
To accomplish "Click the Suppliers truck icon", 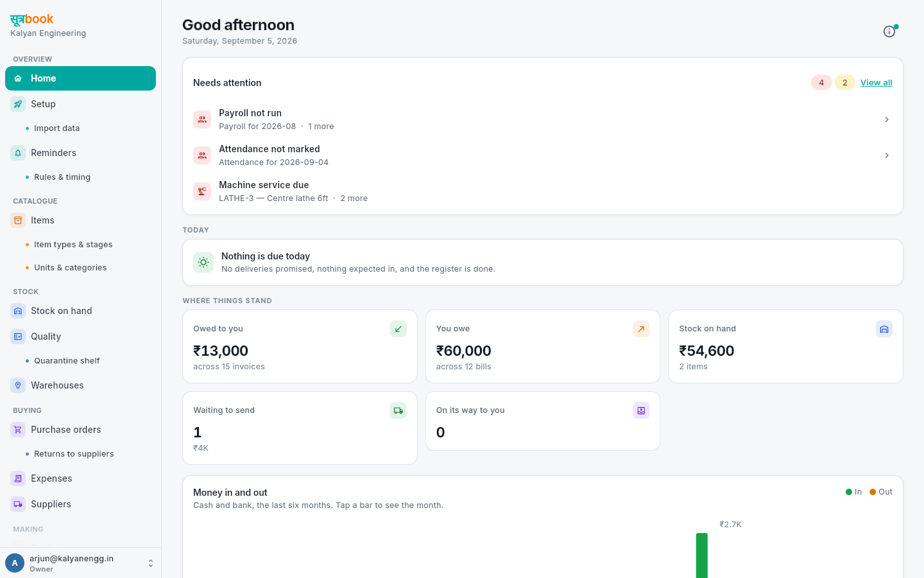I will (18, 504).
